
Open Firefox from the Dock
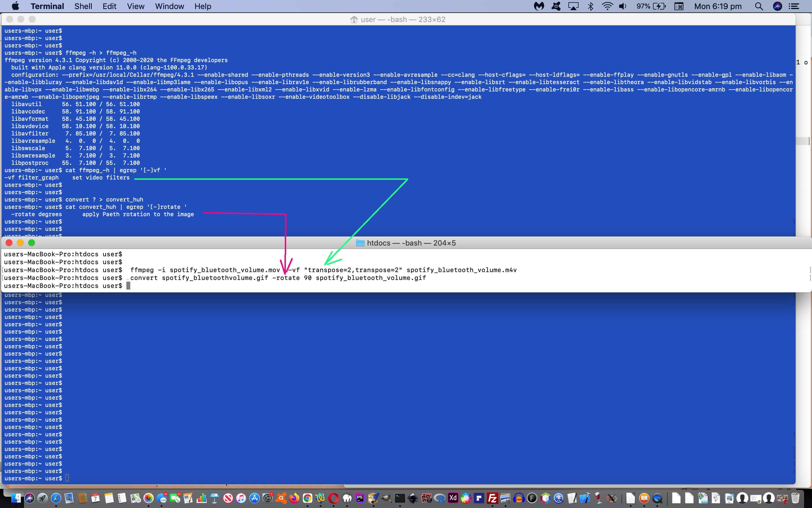pos(294,498)
